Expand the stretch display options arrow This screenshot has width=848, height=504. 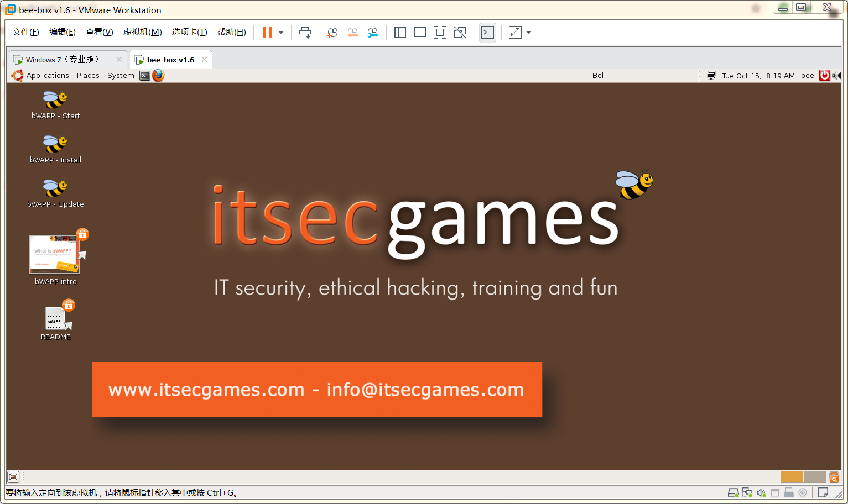529,33
